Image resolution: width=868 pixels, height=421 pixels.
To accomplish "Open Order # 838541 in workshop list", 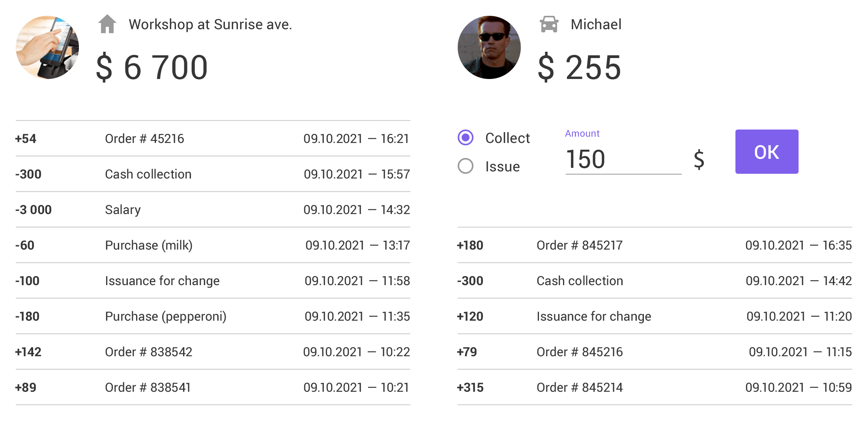I will [148, 387].
